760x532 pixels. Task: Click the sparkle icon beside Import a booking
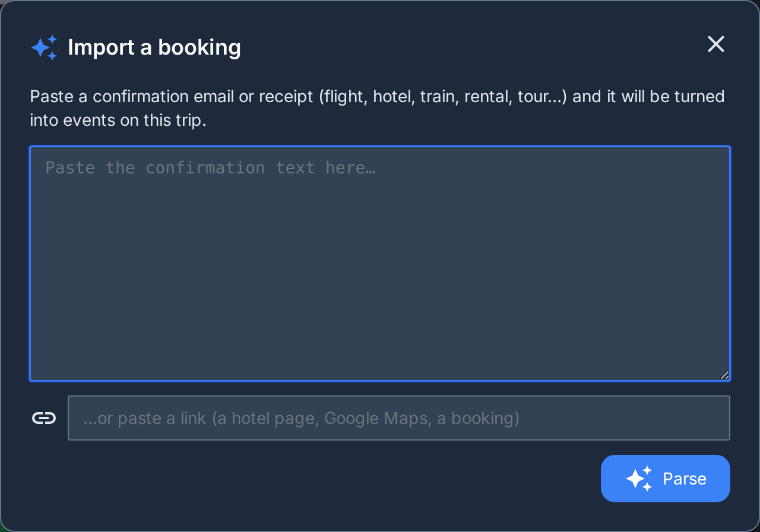44,47
